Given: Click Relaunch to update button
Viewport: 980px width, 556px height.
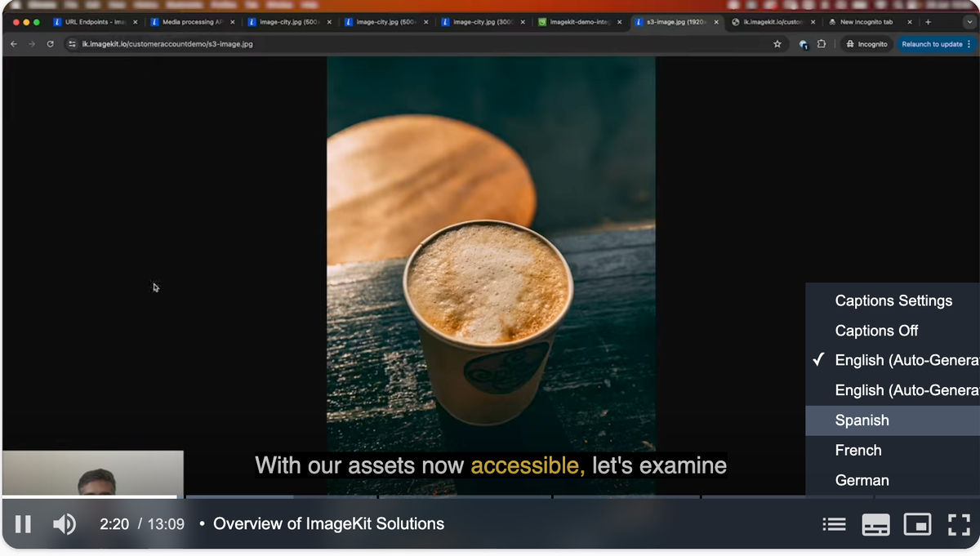Looking at the screenshot, I should [x=937, y=44].
